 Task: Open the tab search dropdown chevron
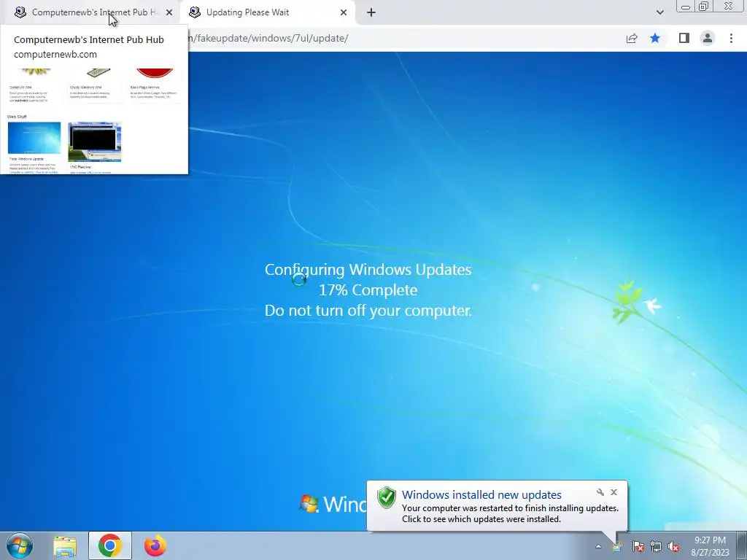(x=659, y=12)
